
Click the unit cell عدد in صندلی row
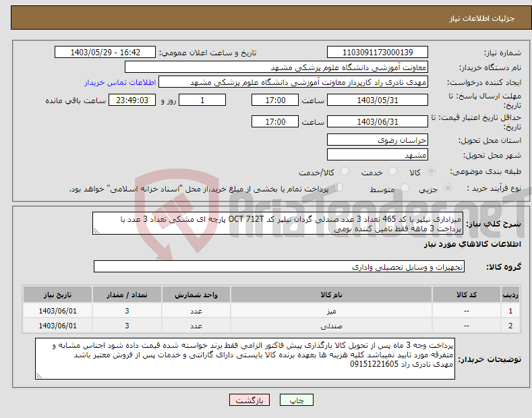tap(196, 326)
